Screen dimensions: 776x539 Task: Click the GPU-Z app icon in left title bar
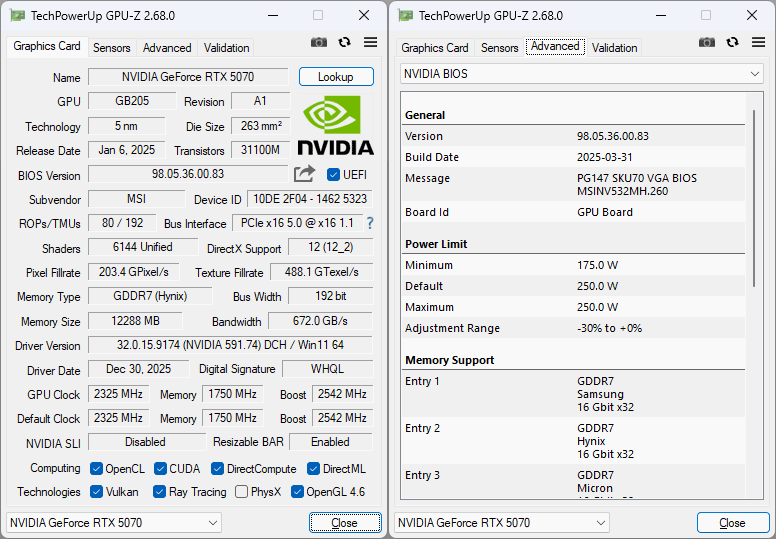pyautogui.click(x=17, y=16)
